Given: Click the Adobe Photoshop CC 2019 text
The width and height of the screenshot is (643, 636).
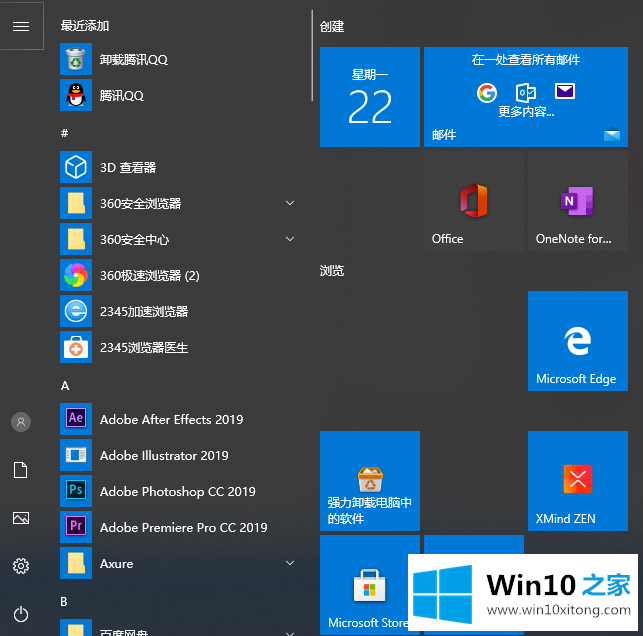Looking at the screenshot, I should 178,492.
